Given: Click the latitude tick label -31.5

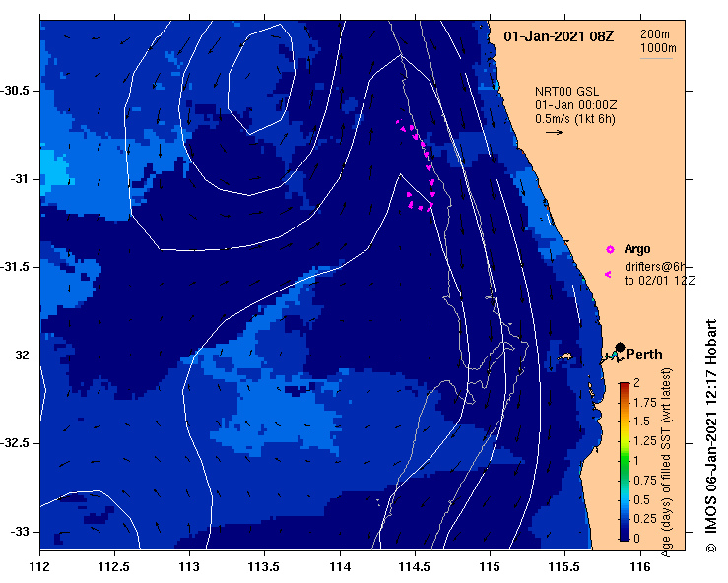Looking at the screenshot, I should (17, 267).
